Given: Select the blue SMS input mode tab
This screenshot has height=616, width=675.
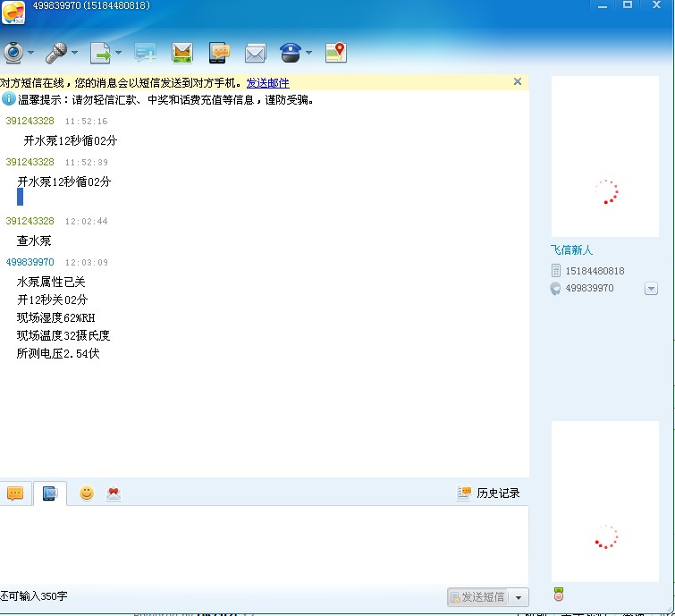Looking at the screenshot, I should [50, 494].
